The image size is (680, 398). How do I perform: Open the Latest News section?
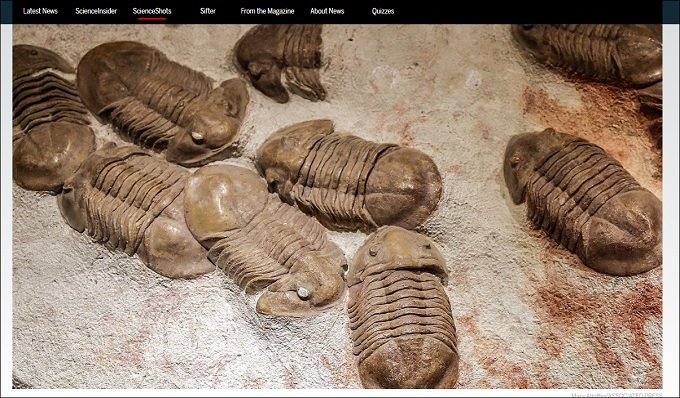tap(40, 11)
